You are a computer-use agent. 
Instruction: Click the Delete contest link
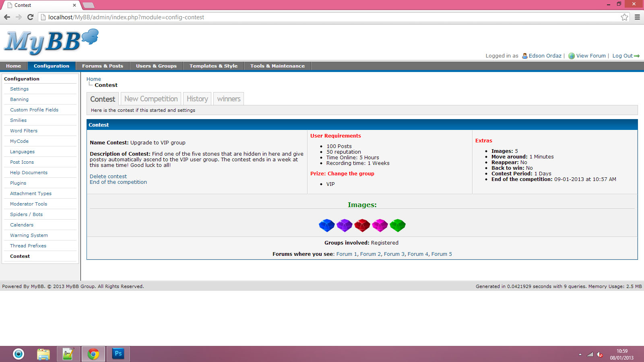point(108,176)
